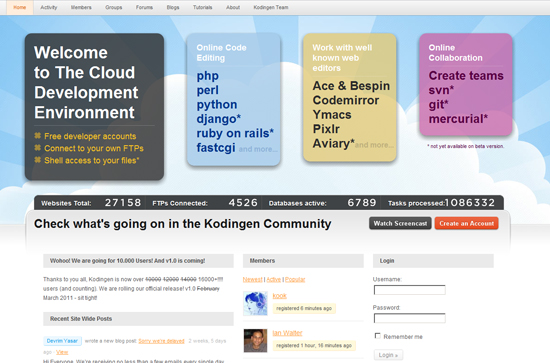Click the Create an Account button

pyautogui.click(x=467, y=223)
